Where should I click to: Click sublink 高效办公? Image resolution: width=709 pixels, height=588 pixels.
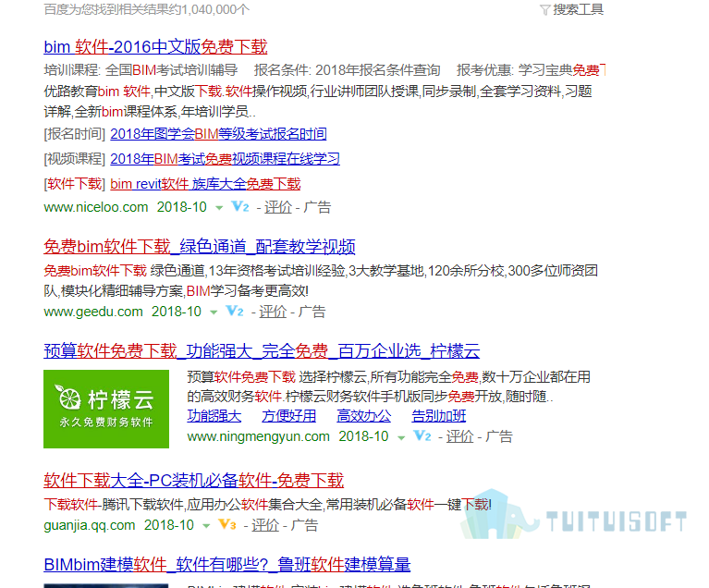tap(364, 416)
